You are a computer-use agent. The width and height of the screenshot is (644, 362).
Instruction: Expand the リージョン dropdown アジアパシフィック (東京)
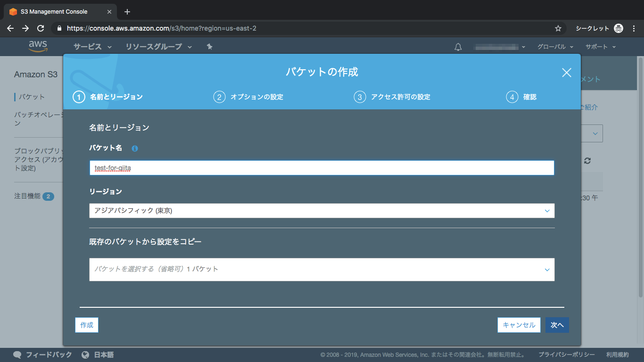(x=322, y=211)
